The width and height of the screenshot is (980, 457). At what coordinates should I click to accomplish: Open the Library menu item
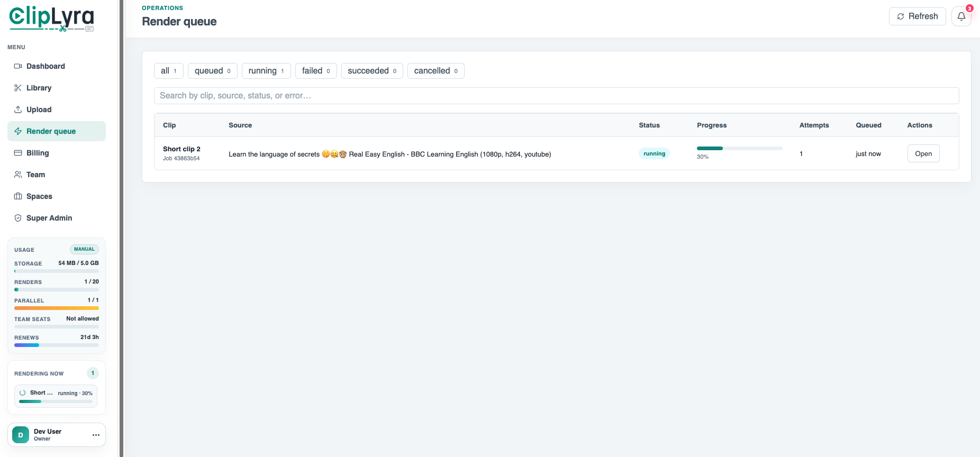(57, 88)
